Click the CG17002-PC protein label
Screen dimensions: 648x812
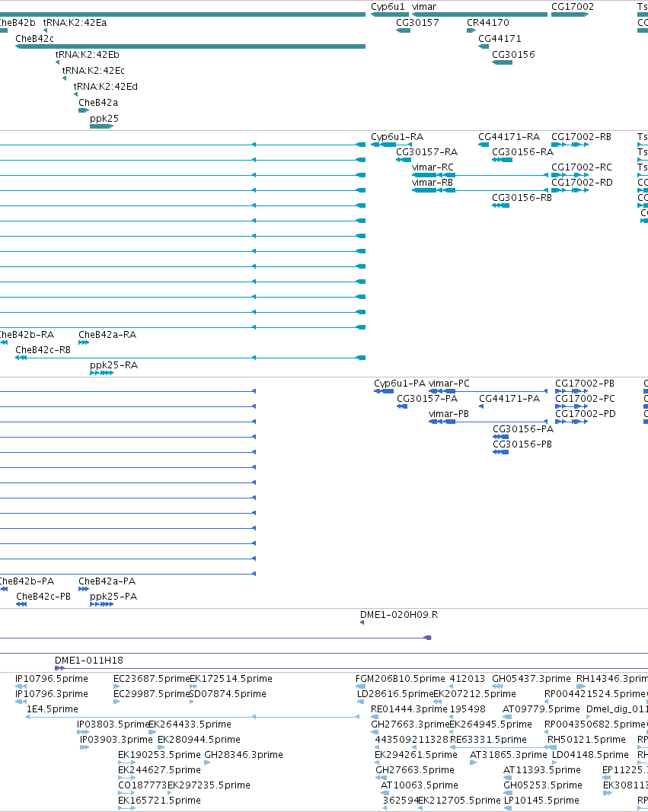coord(586,399)
